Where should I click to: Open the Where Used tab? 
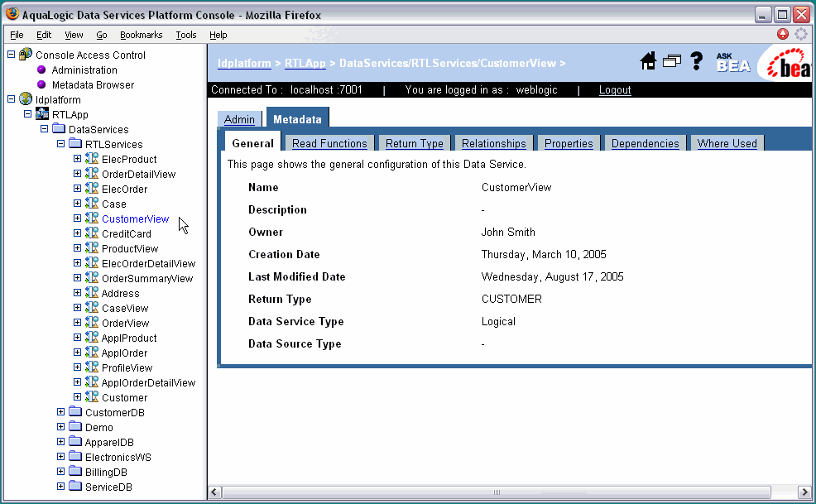click(727, 143)
